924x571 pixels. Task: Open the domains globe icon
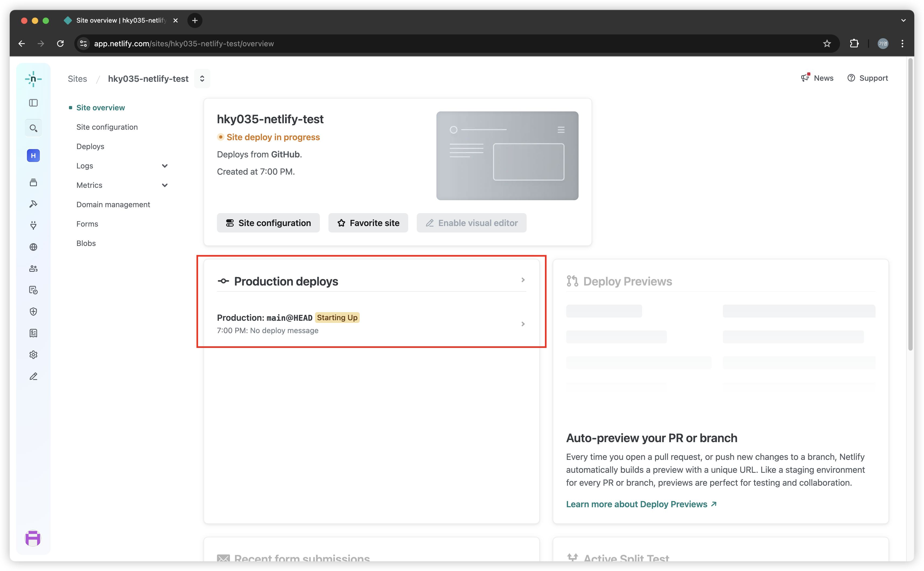pos(33,247)
